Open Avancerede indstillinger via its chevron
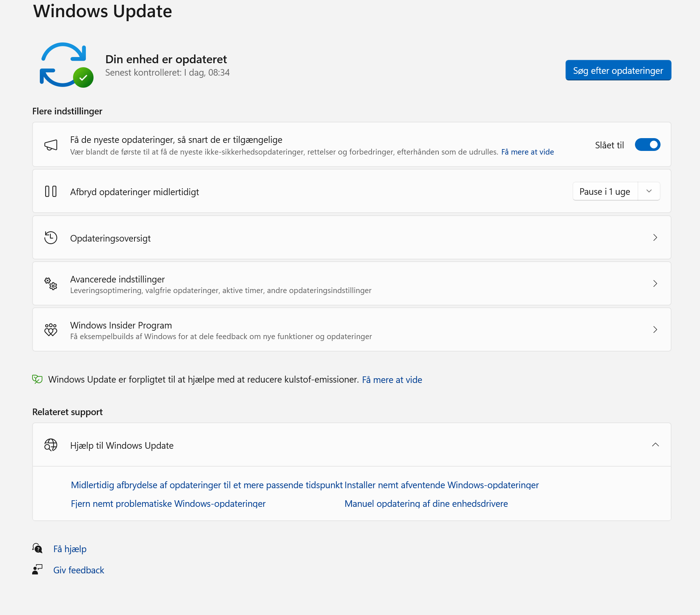 tap(655, 284)
